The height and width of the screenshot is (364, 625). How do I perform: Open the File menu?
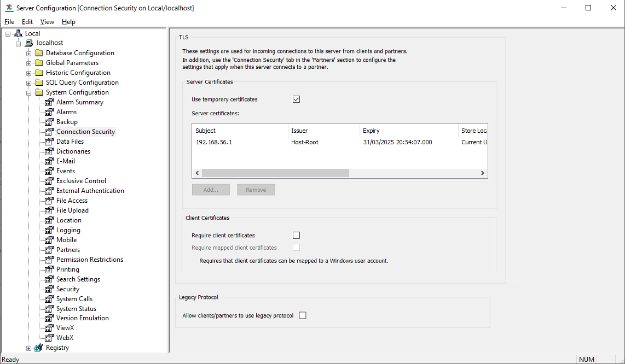coord(9,22)
